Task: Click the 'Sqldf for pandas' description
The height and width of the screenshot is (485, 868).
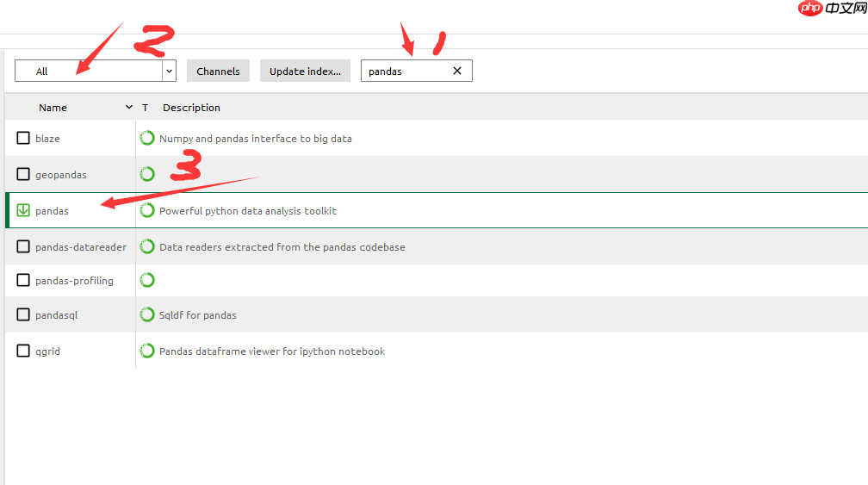Action: click(198, 315)
